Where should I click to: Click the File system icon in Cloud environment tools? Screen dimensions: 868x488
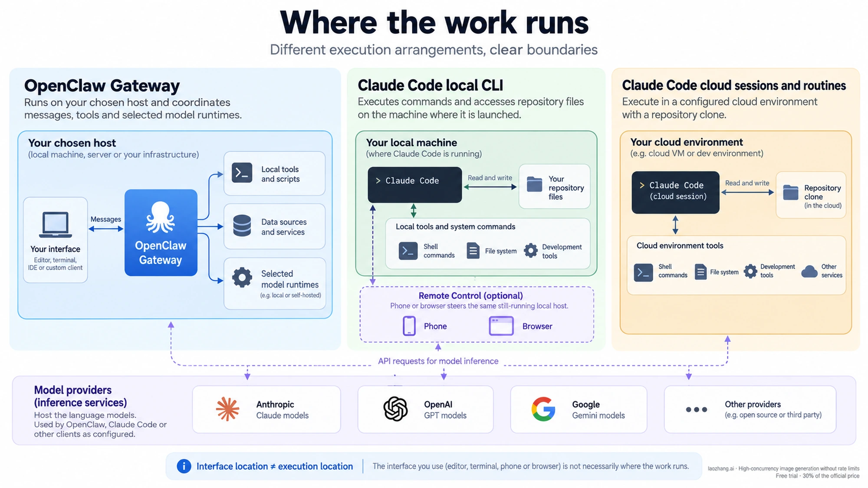coord(700,272)
